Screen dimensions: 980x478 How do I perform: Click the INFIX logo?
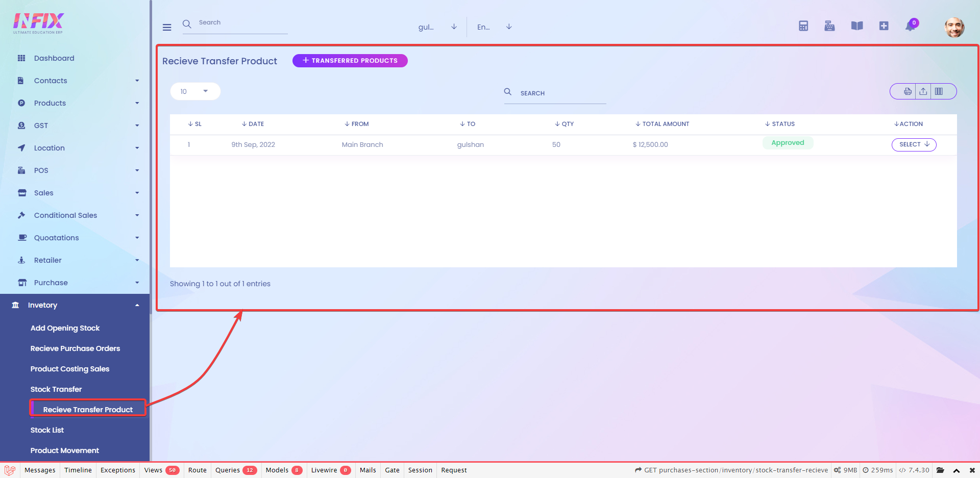pyautogui.click(x=38, y=23)
